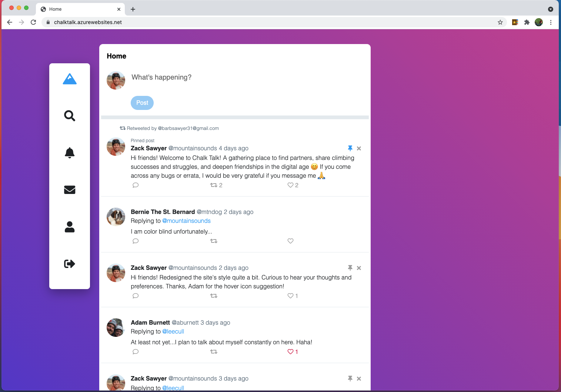This screenshot has width=561, height=392.
Task: Delete the Redesigned site's style post
Action: point(359,268)
